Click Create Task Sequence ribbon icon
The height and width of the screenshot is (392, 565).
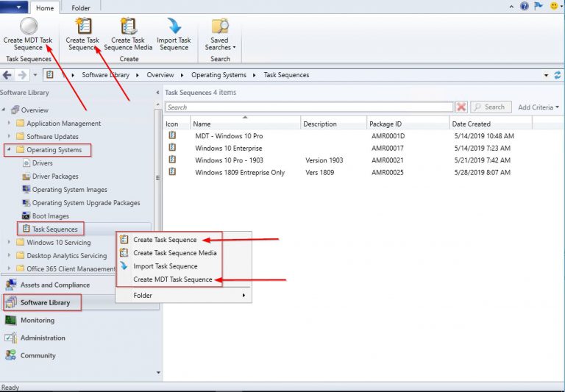[x=82, y=26]
